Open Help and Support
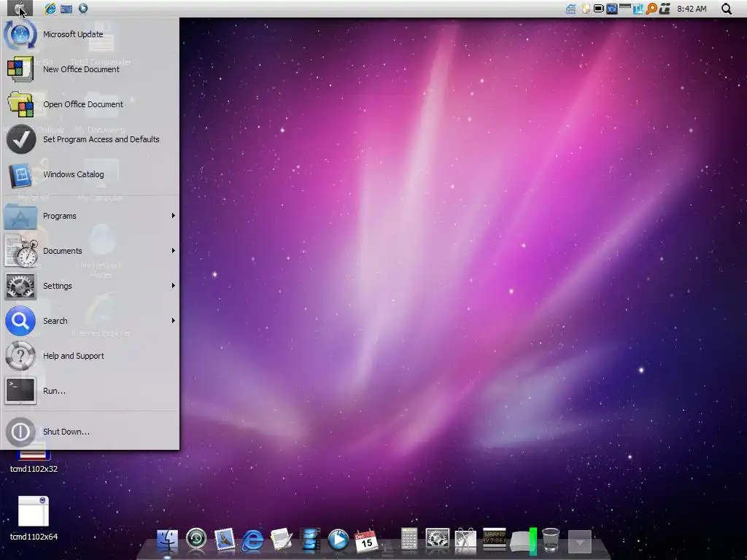Image resolution: width=747 pixels, height=560 pixels. [90, 356]
